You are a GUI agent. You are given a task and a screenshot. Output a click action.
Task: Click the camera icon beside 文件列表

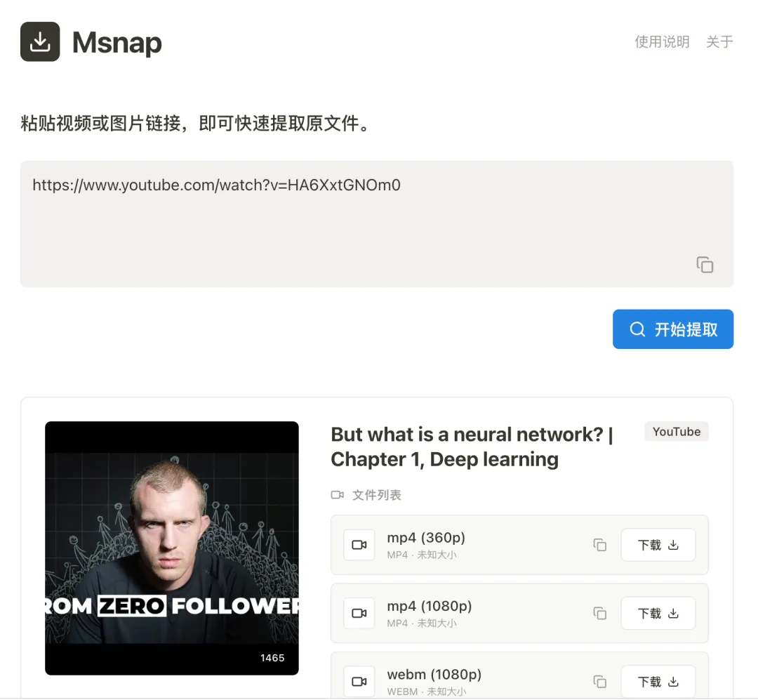pos(338,495)
